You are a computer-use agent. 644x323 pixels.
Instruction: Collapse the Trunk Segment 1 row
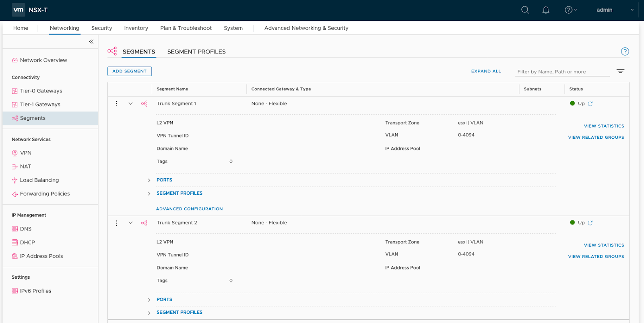click(x=130, y=104)
